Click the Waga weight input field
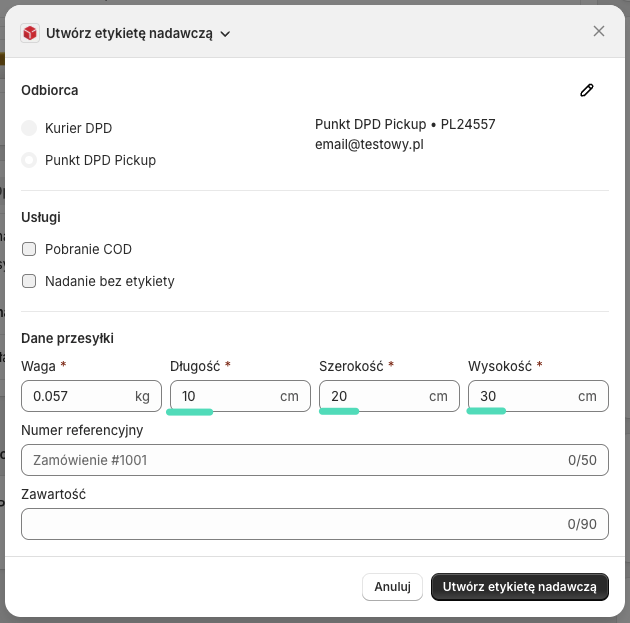This screenshot has height=623, width=630. 80,396
